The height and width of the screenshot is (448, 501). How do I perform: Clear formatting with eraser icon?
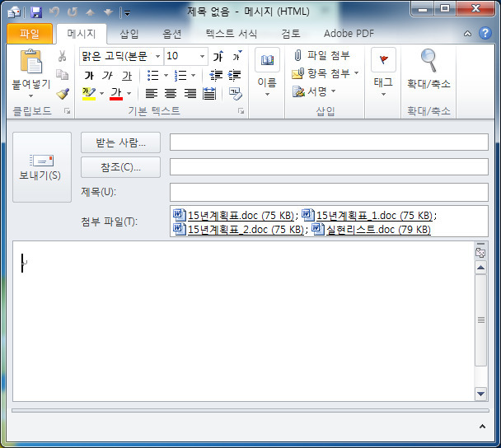pyautogui.click(x=236, y=94)
